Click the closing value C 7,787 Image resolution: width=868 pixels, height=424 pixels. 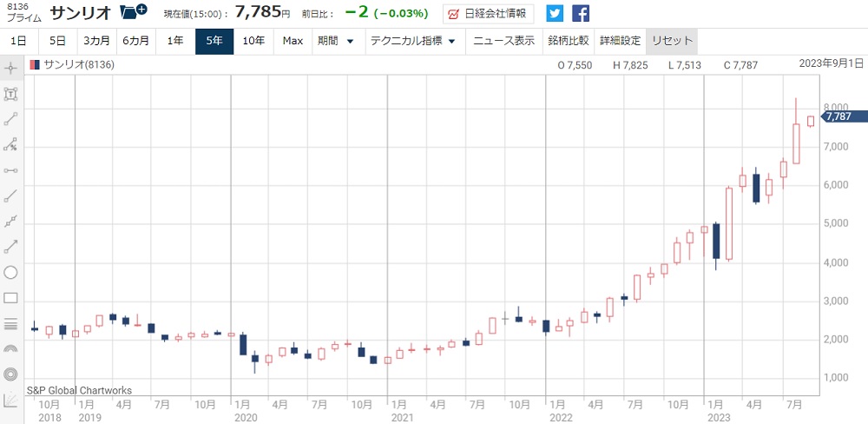point(740,65)
